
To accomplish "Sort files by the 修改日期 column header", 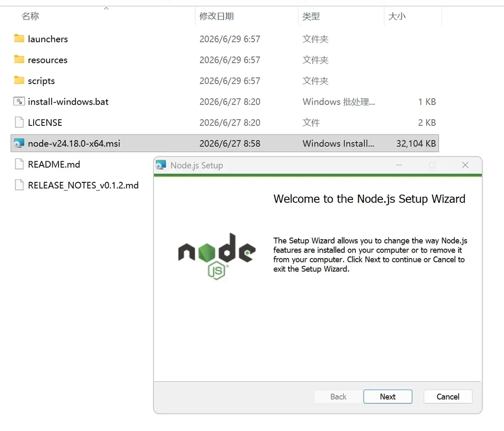I will click(x=216, y=16).
